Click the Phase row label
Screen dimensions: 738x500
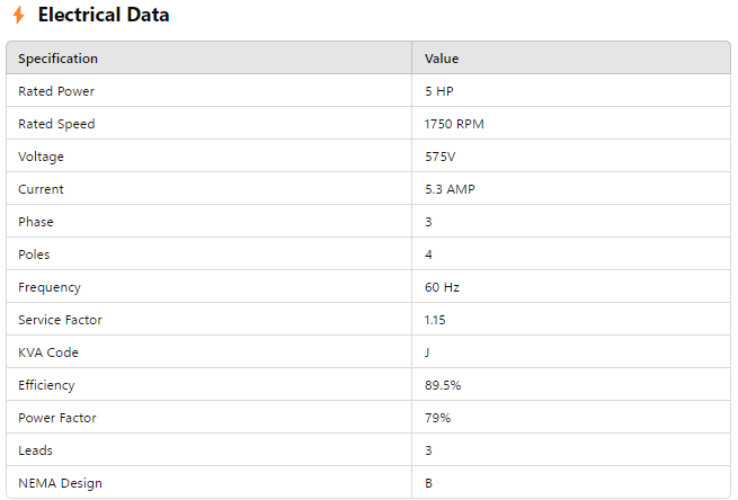pyautogui.click(x=36, y=222)
